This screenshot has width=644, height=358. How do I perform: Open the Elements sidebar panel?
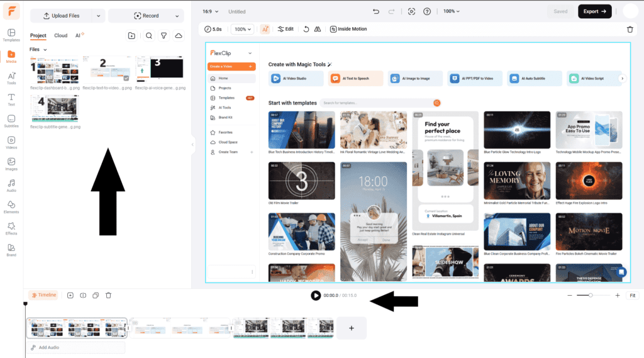tap(11, 207)
